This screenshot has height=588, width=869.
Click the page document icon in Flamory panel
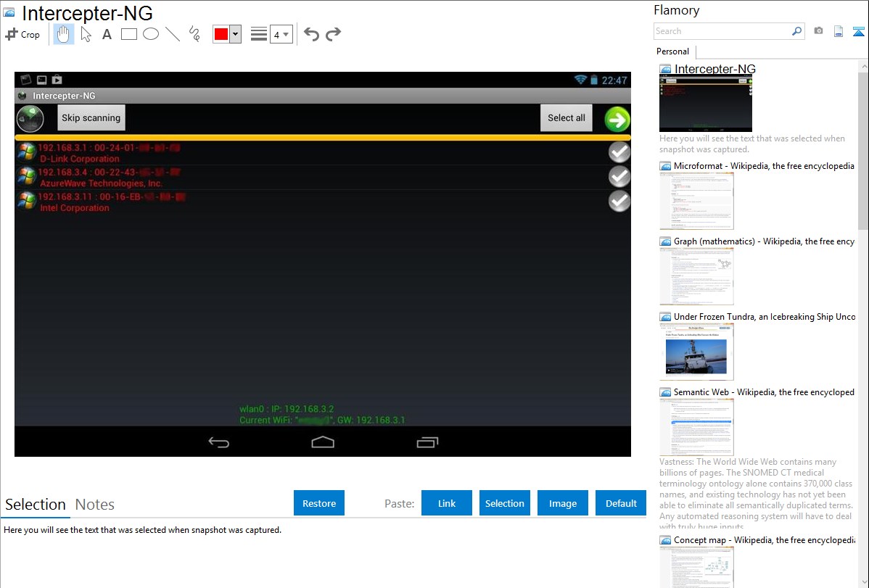839,31
